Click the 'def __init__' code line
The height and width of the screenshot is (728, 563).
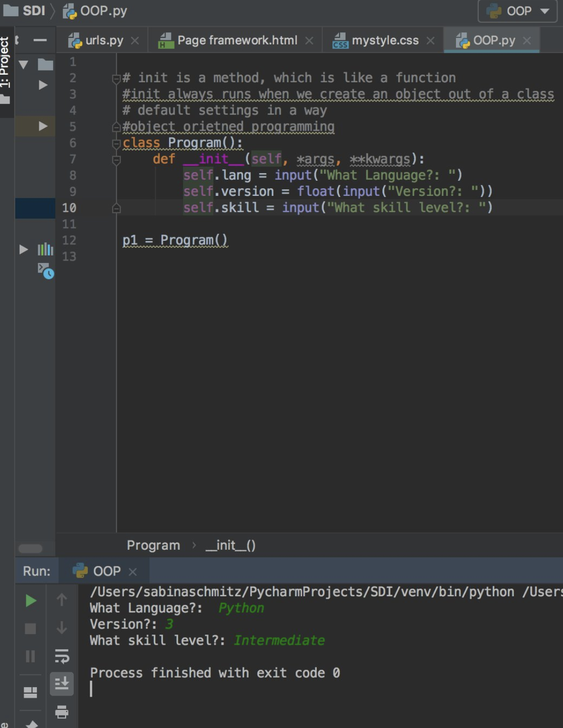pos(289,160)
